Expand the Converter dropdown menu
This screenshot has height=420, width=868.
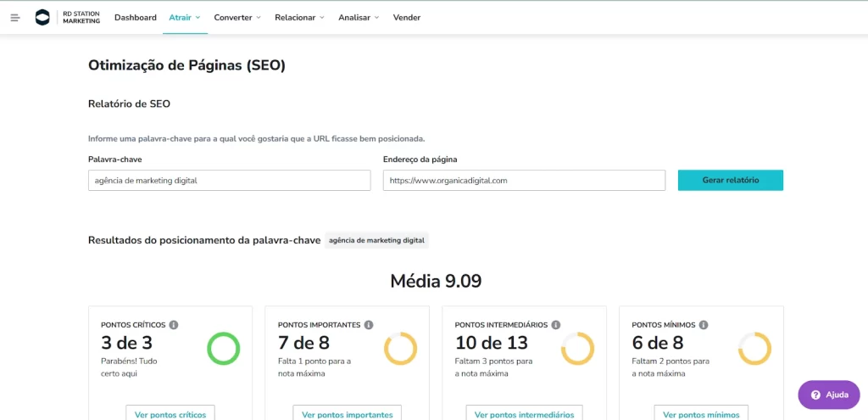pos(237,18)
